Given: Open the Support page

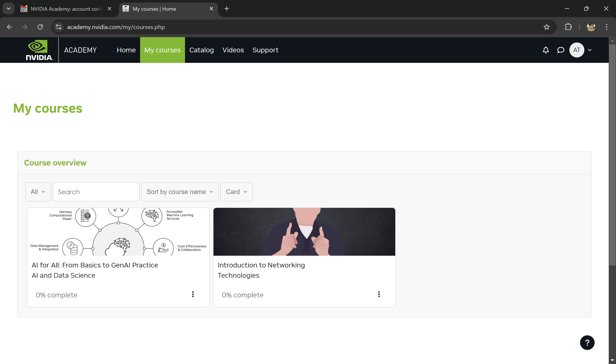Looking at the screenshot, I should 265,50.
